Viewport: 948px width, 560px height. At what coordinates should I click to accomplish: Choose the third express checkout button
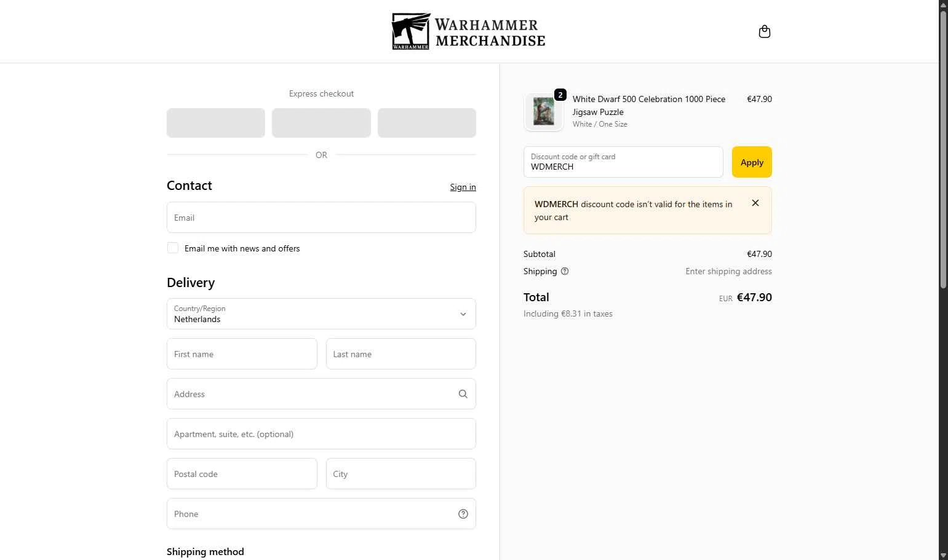click(x=427, y=123)
